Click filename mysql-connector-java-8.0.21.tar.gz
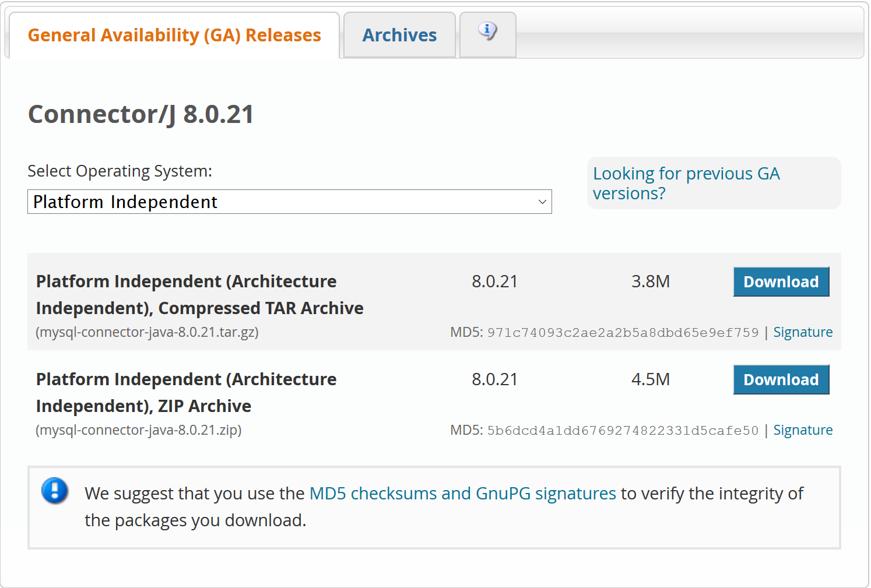871x588 pixels. 147,332
